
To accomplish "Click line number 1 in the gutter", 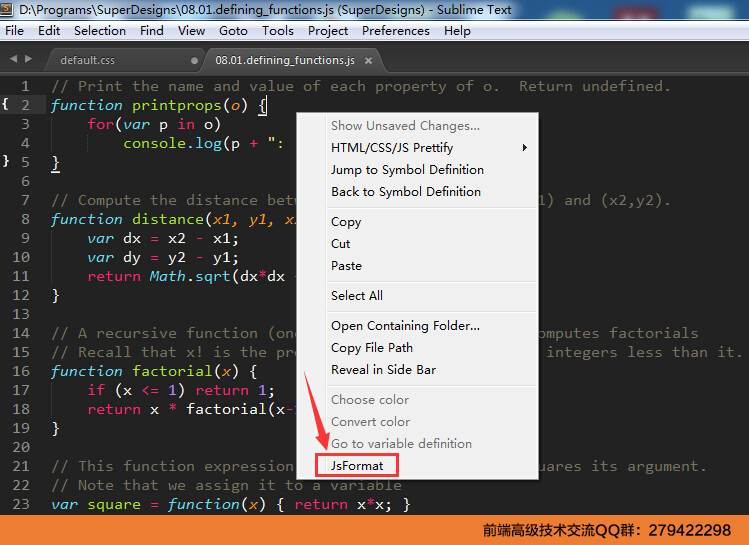I will point(25,86).
